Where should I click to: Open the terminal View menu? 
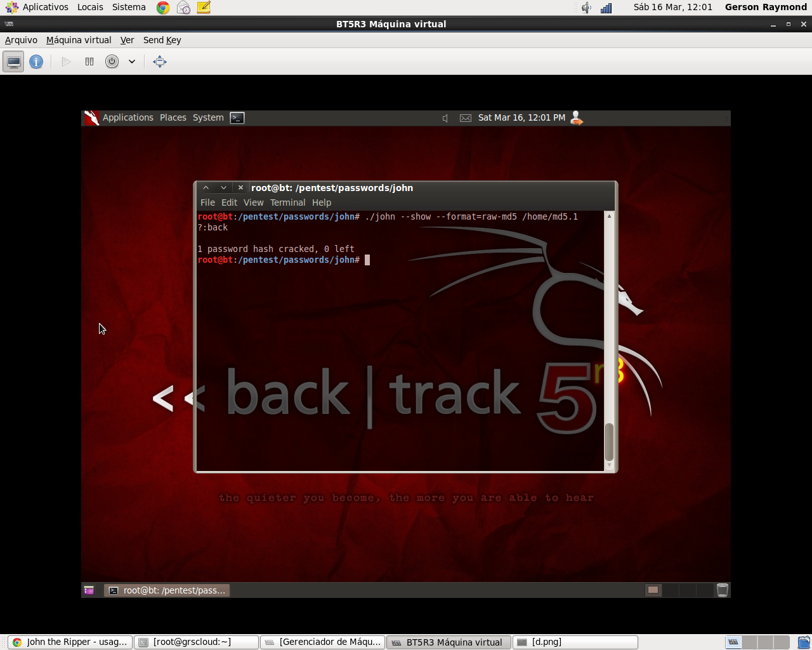point(253,202)
